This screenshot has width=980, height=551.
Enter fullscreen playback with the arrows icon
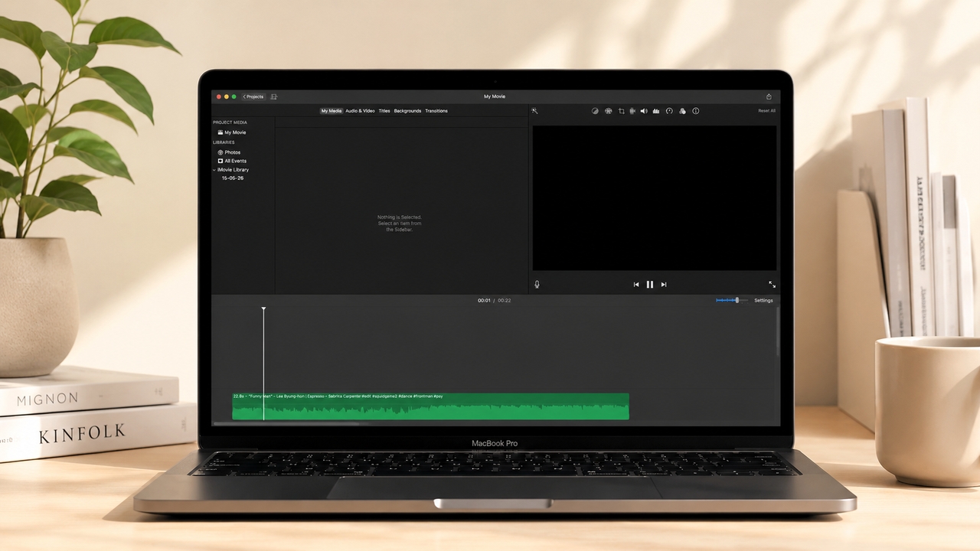click(772, 284)
